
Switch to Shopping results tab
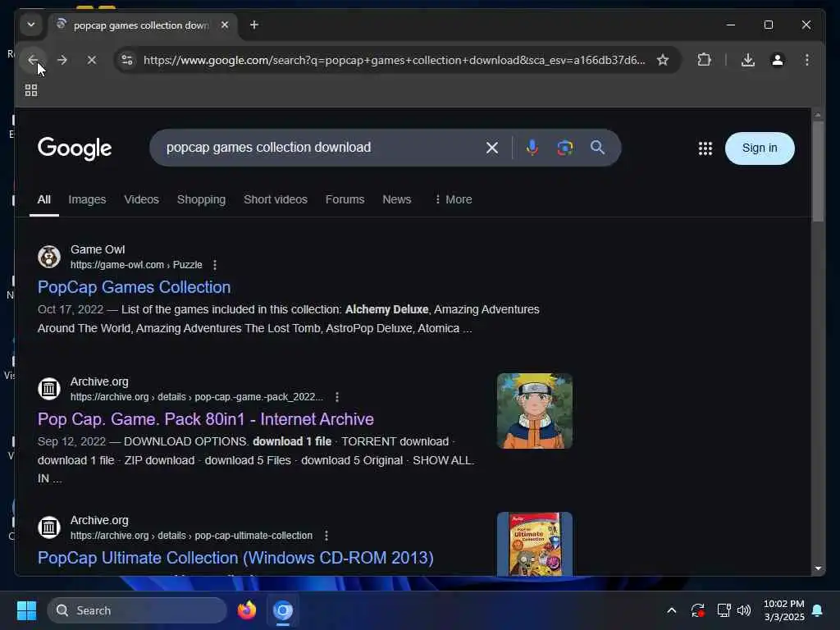coord(201,200)
